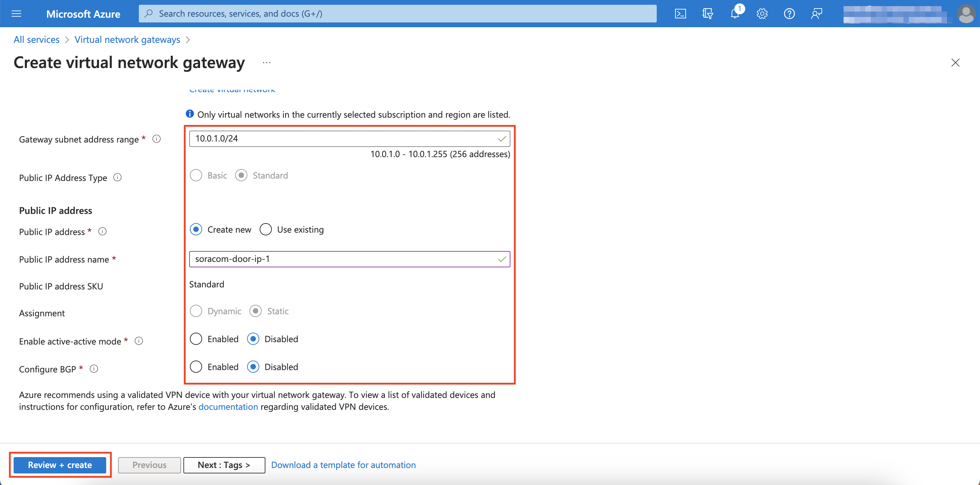Select the Basic public IP address type
This screenshot has height=485, width=980.
point(196,175)
